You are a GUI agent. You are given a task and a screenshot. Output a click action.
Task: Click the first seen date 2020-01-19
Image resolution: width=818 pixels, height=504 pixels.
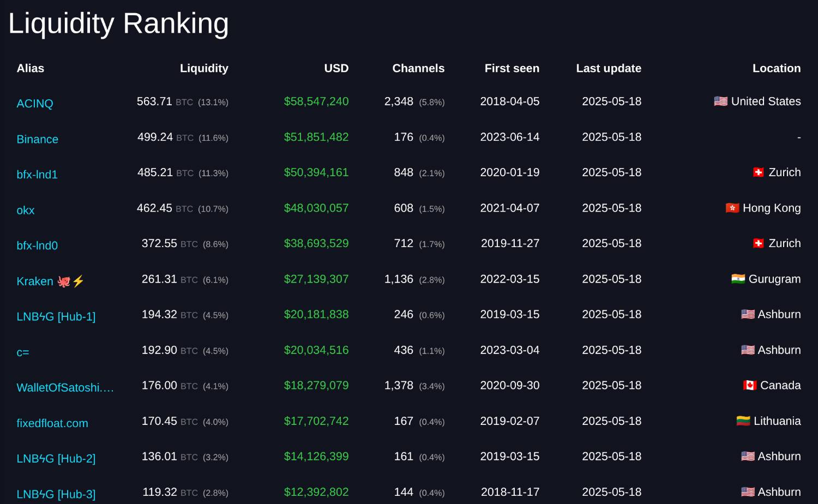tap(510, 172)
